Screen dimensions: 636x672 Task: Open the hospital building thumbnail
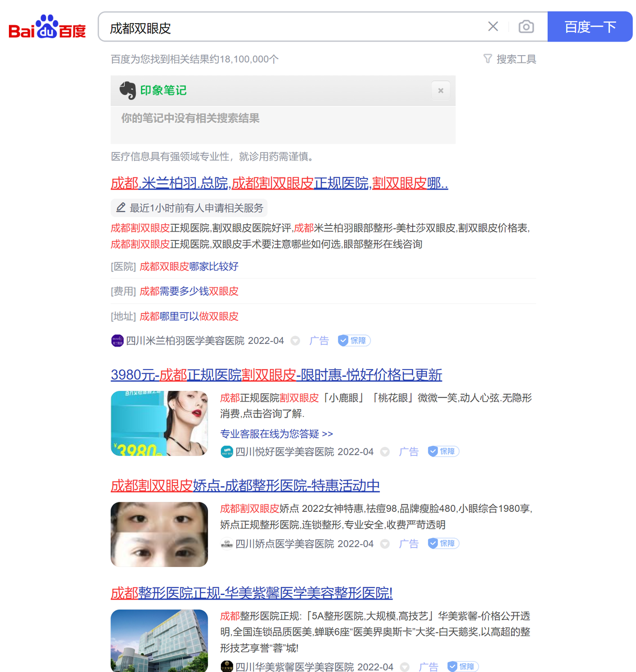coord(160,640)
